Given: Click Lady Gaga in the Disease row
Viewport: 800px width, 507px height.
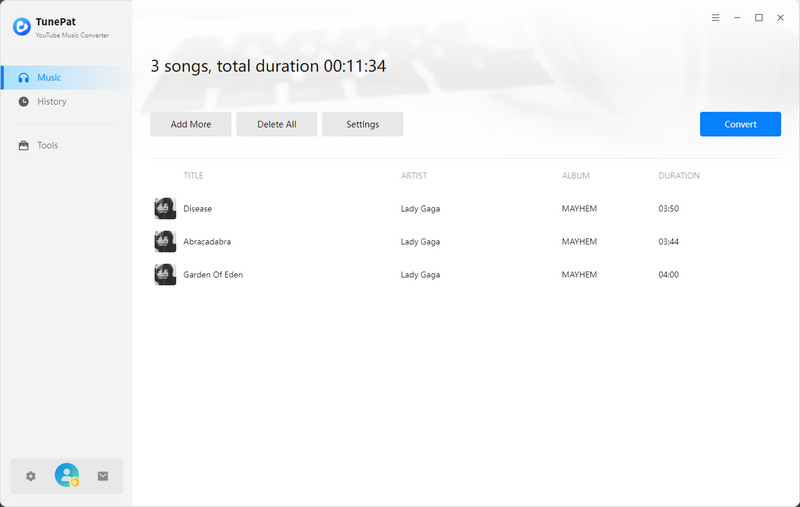Looking at the screenshot, I should coord(420,209).
